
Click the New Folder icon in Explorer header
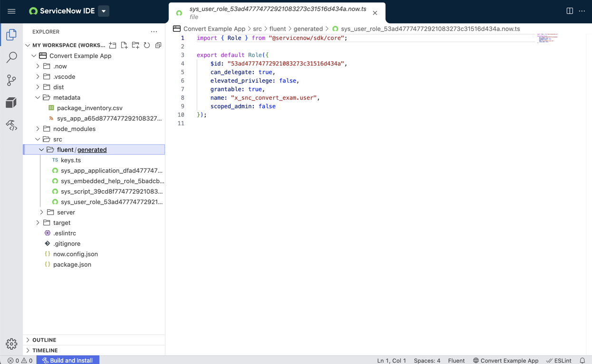[x=135, y=45]
